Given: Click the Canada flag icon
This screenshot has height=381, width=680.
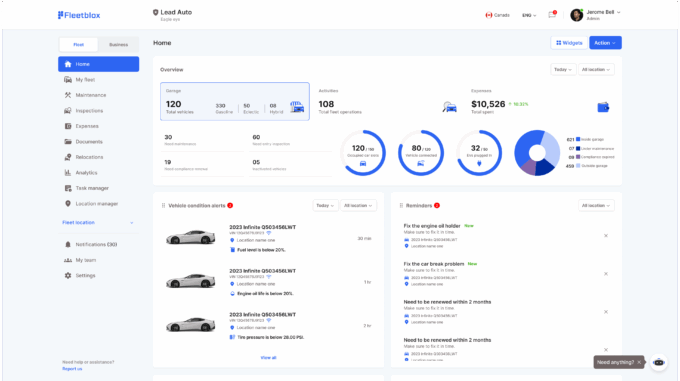Looking at the screenshot, I should pyautogui.click(x=489, y=15).
